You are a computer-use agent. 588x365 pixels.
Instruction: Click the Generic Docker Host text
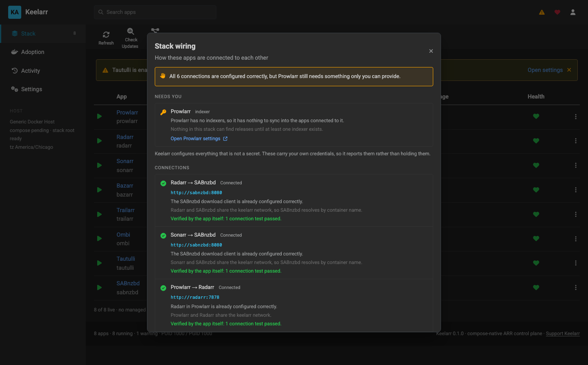32,122
